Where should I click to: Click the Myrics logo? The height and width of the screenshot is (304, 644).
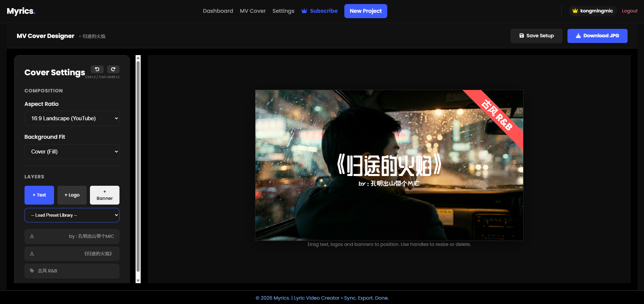21,11
